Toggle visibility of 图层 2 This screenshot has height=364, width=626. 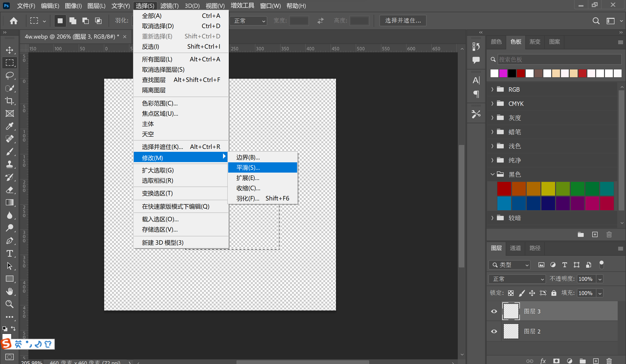494,331
